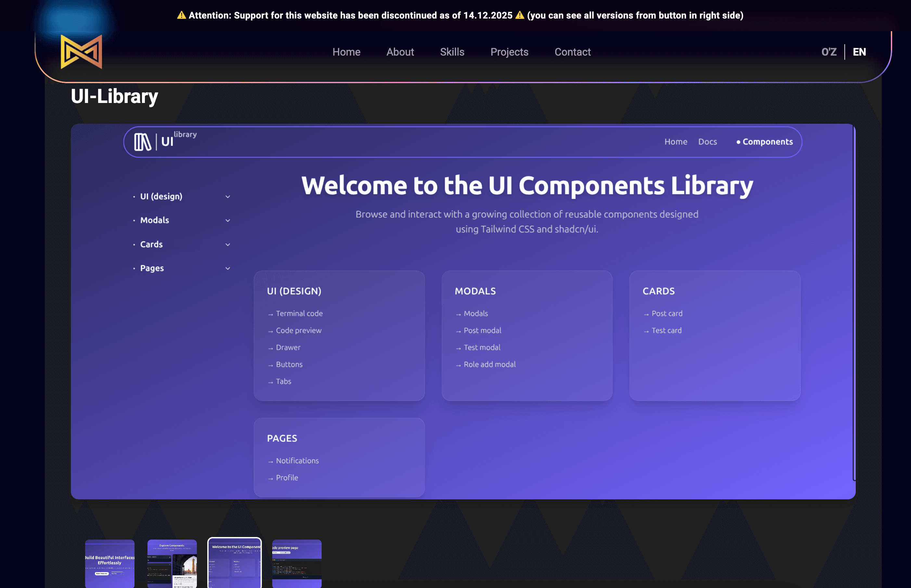The height and width of the screenshot is (588, 911).
Task: Open the Role add modal link
Action: [x=490, y=364]
